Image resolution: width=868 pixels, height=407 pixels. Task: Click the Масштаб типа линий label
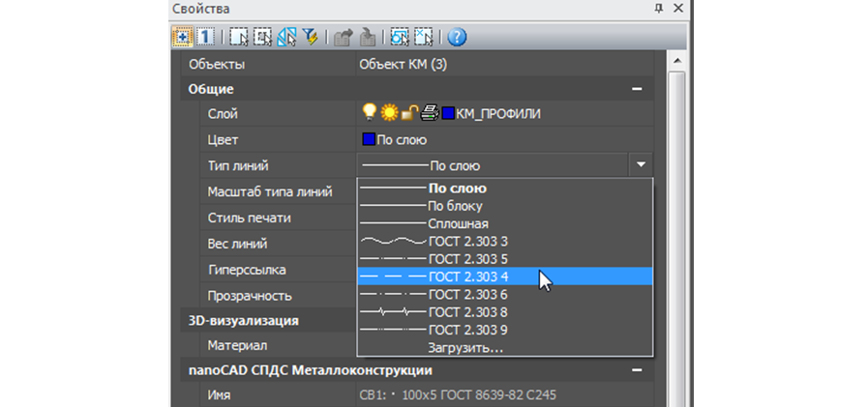[270, 191]
